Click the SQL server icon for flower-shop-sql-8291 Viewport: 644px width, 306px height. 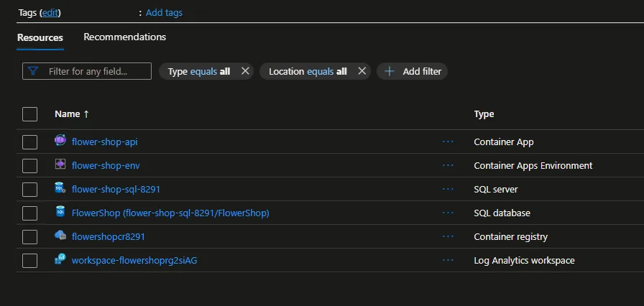click(60, 189)
